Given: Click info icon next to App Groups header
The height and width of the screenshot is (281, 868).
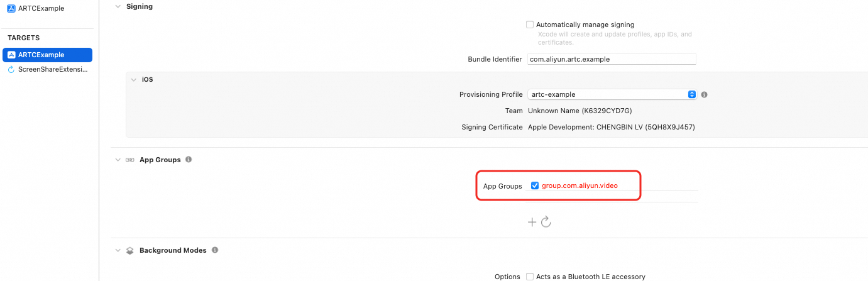Looking at the screenshot, I should tap(189, 160).
